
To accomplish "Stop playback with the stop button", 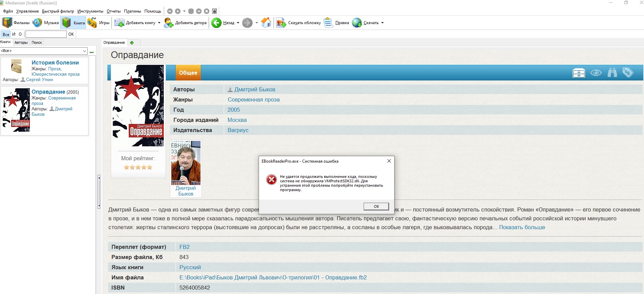I will click(207, 11).
